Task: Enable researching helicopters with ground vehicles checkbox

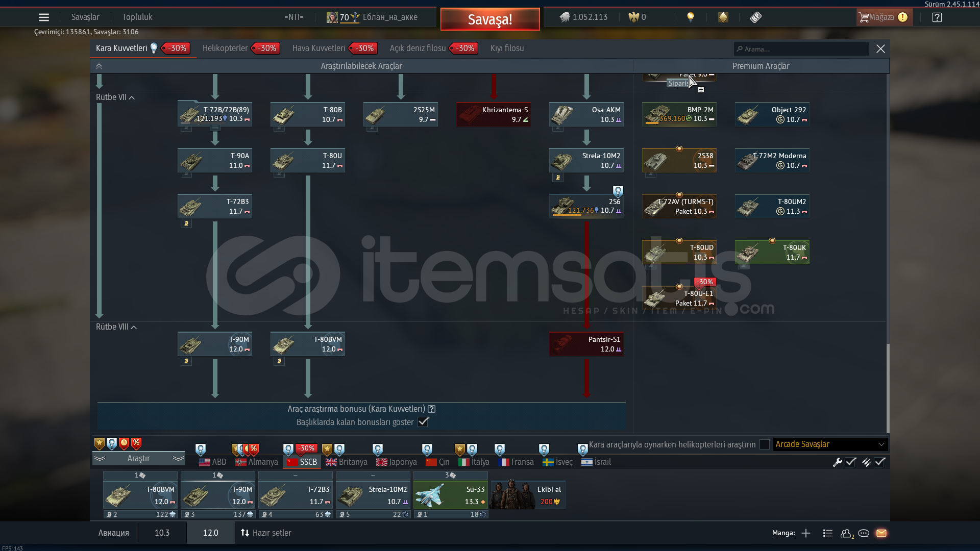Action: point(765,444)
